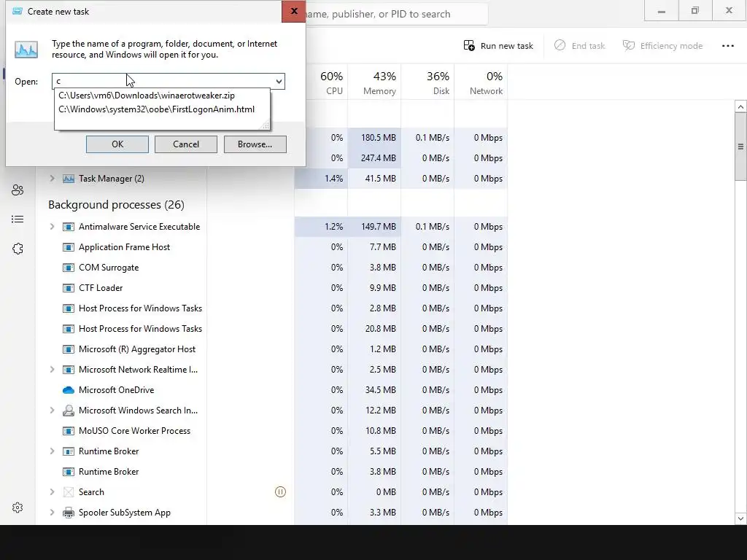Click the scrollbar up arrow
The image size is (747, 560).
coord(740,106)
